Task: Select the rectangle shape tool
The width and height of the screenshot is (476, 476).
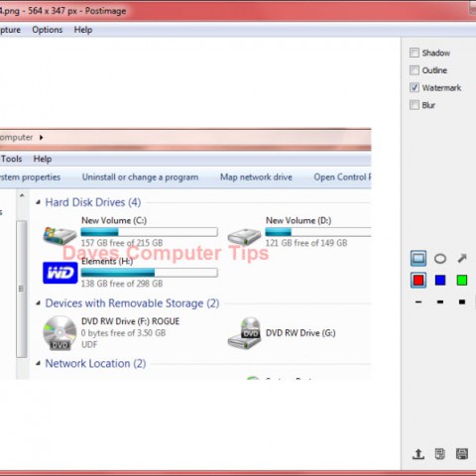Action: tap(418, 258)
